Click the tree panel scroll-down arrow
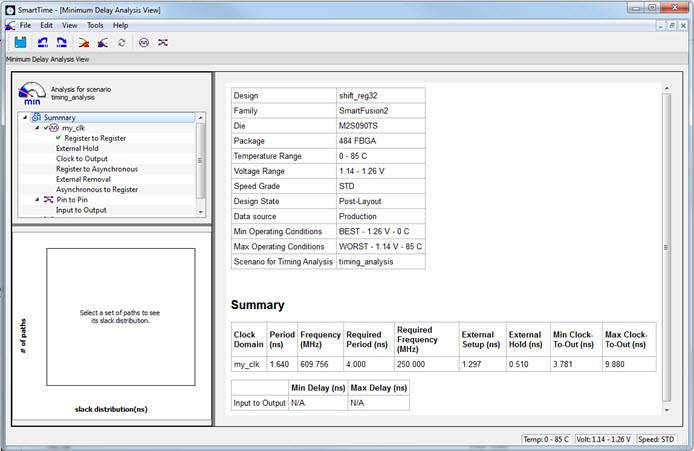694x451 pixels. click(x=202, y=211)
